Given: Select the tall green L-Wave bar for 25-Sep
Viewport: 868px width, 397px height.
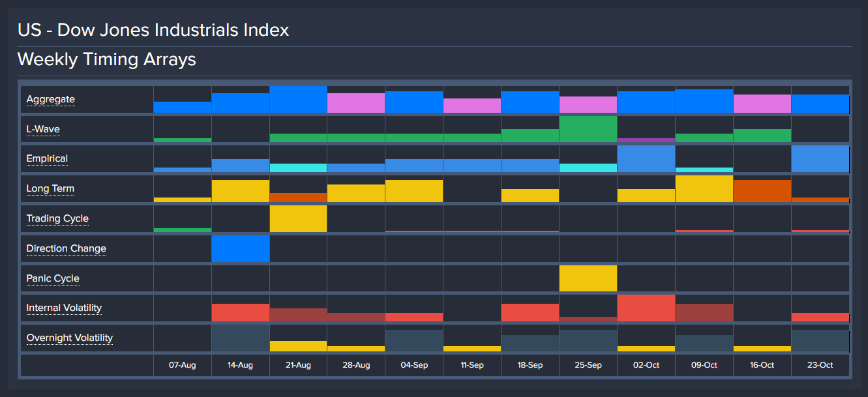Looking at the screenshot, I should click(x=588, y=129).
